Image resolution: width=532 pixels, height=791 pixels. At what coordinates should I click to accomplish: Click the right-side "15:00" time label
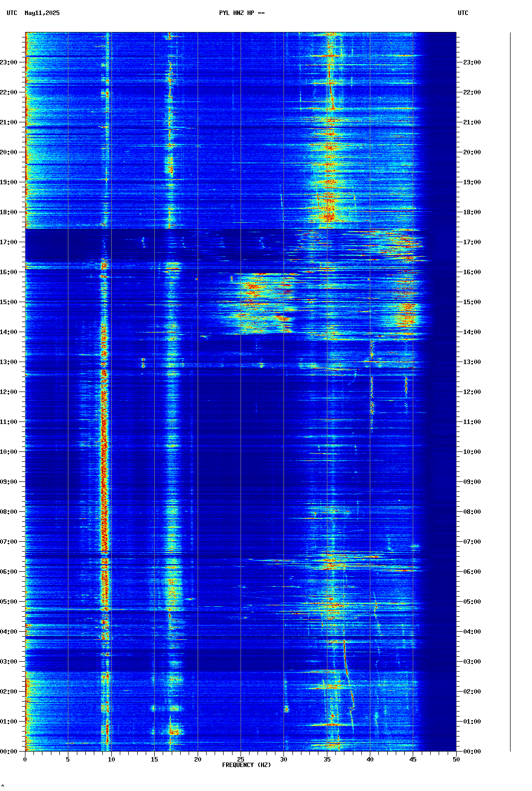(x=472, y=302)
